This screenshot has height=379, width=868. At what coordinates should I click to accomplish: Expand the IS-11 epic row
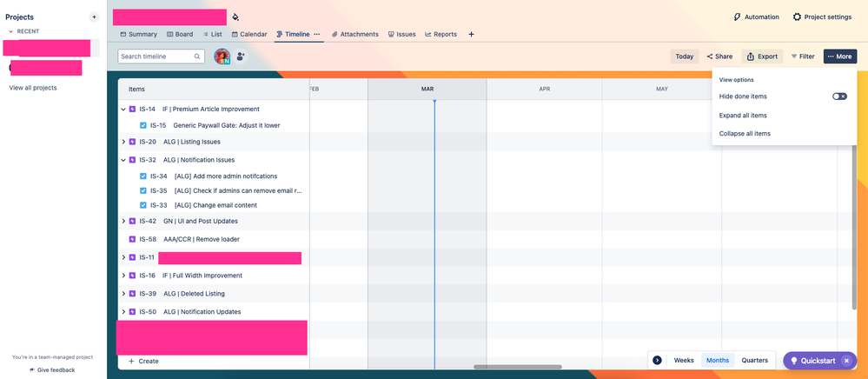[123, 257]
